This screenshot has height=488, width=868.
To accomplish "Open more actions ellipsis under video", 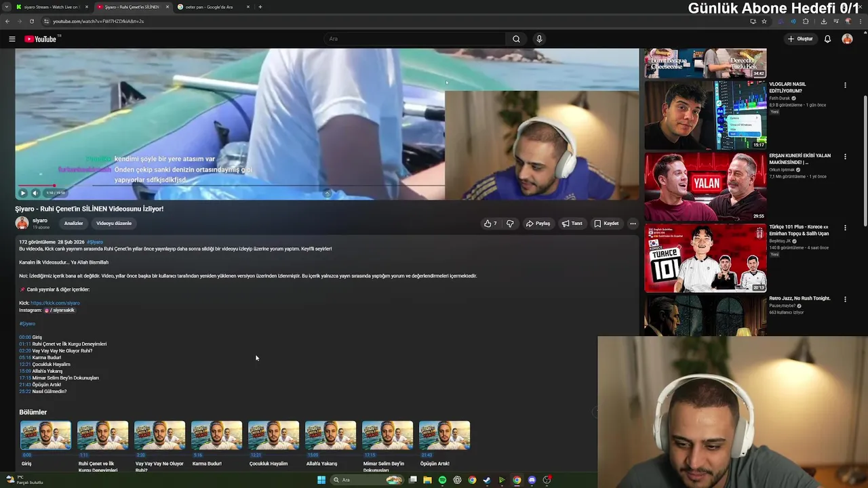I will (633, 223).
